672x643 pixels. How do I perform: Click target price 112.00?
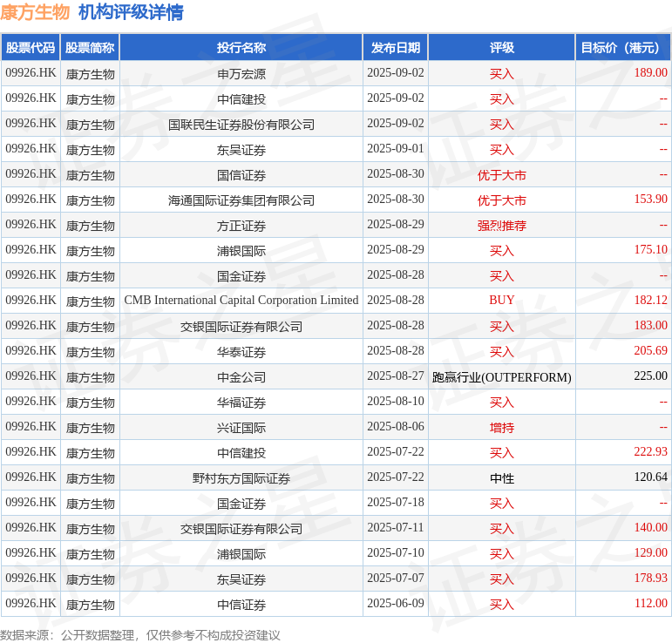click(650, 604)
